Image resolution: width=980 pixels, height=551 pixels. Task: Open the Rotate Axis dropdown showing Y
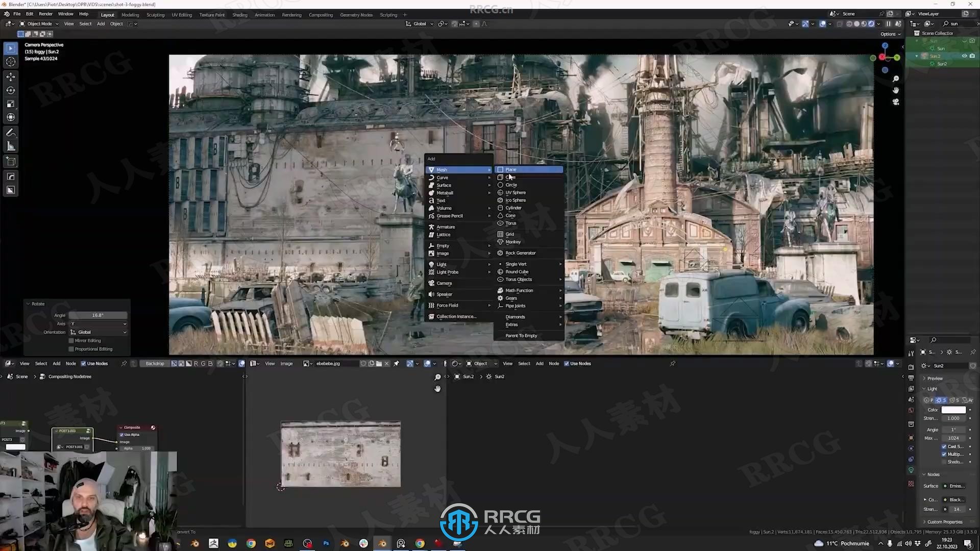click(x=99, y=324)
